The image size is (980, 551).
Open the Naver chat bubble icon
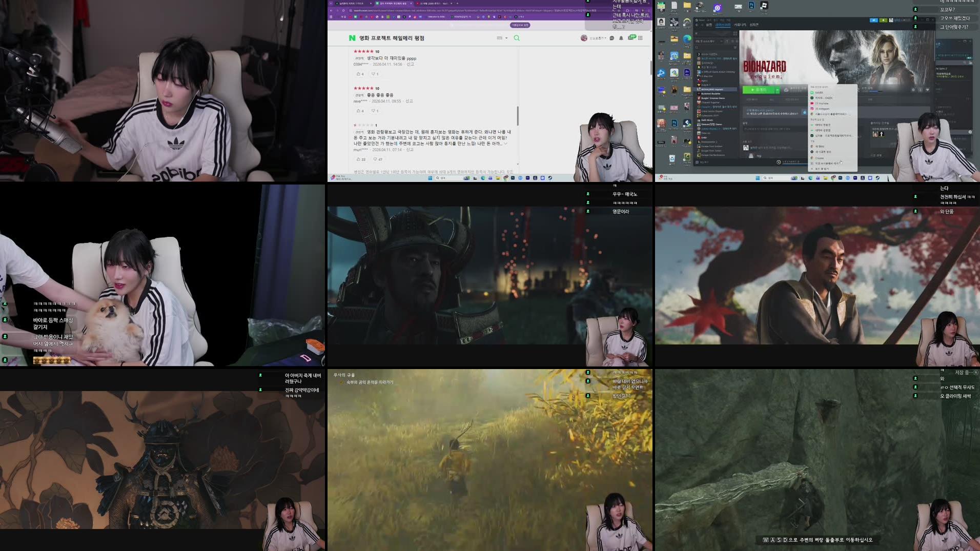point(612,38)
